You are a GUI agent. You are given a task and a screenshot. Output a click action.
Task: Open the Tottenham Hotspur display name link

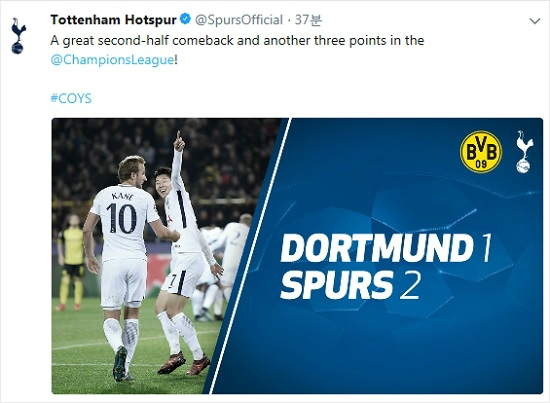pos(113,20)
